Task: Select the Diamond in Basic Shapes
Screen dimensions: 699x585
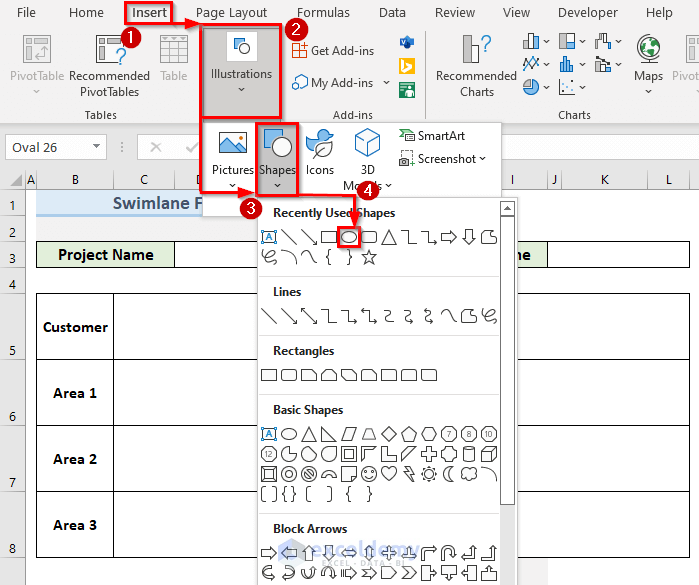Action: (389, 434)
